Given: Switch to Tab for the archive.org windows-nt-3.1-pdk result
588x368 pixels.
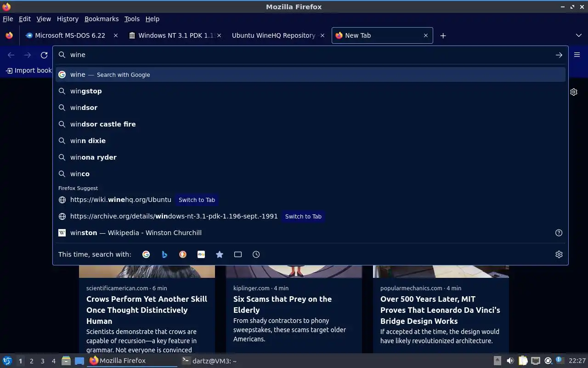Looking at the screenshot, I should click(303, 216).
